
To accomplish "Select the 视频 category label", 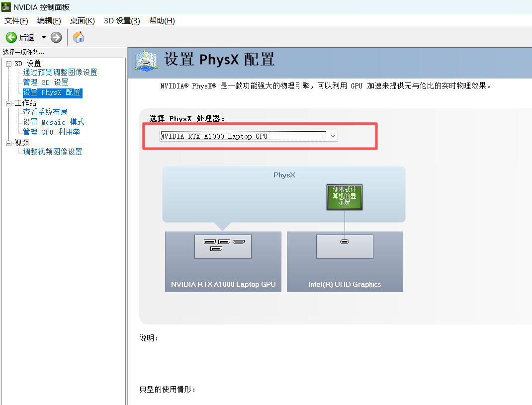I will pyautogui.click(x=22, y=143).
